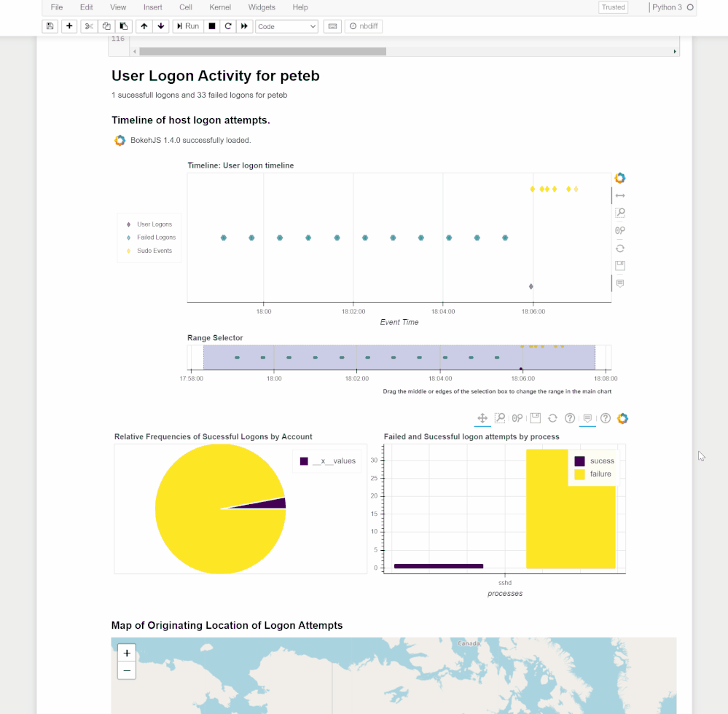Open the Edit menu
728x714 pixels.
click(x=87, y=7)
